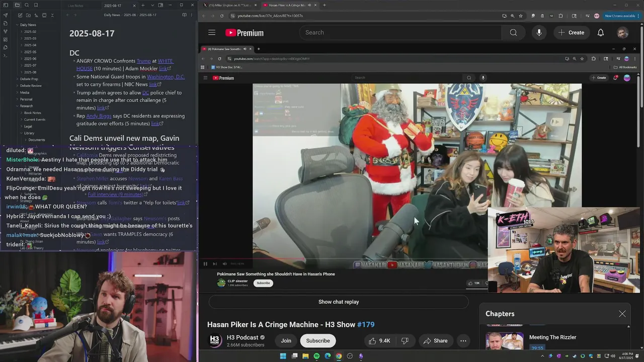Screen dimensions: 644x362
Task: Like the H3 video 9.4K
Action: tap(379, 341)
